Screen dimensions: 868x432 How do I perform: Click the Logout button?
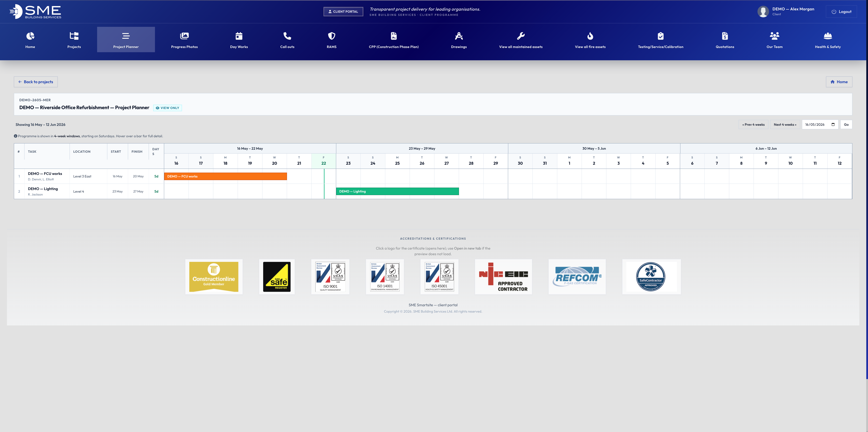tap(841, 11)
